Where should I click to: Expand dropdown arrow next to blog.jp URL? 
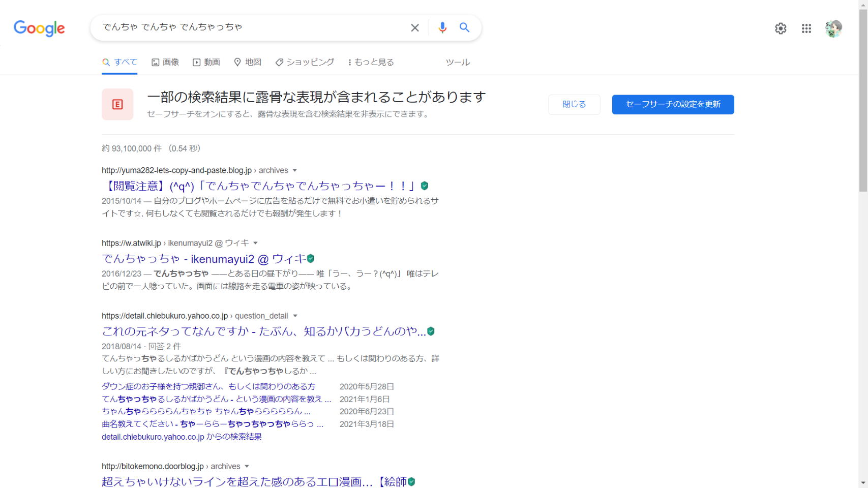coord(295,170)
